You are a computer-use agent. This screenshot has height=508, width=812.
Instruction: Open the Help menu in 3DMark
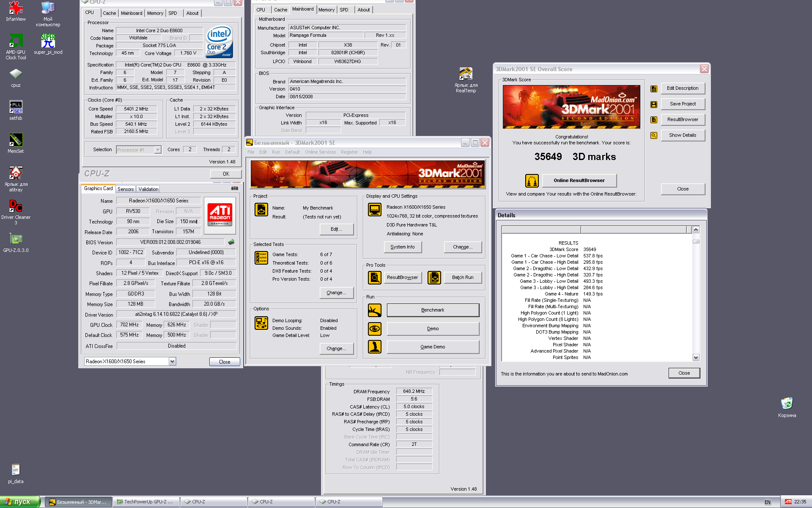pos(367,152)
